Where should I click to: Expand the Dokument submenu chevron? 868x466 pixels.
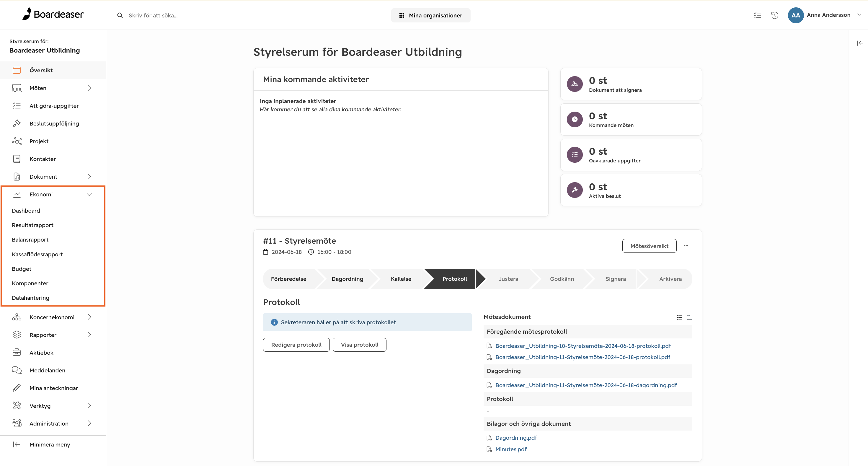tap(89, 177)
